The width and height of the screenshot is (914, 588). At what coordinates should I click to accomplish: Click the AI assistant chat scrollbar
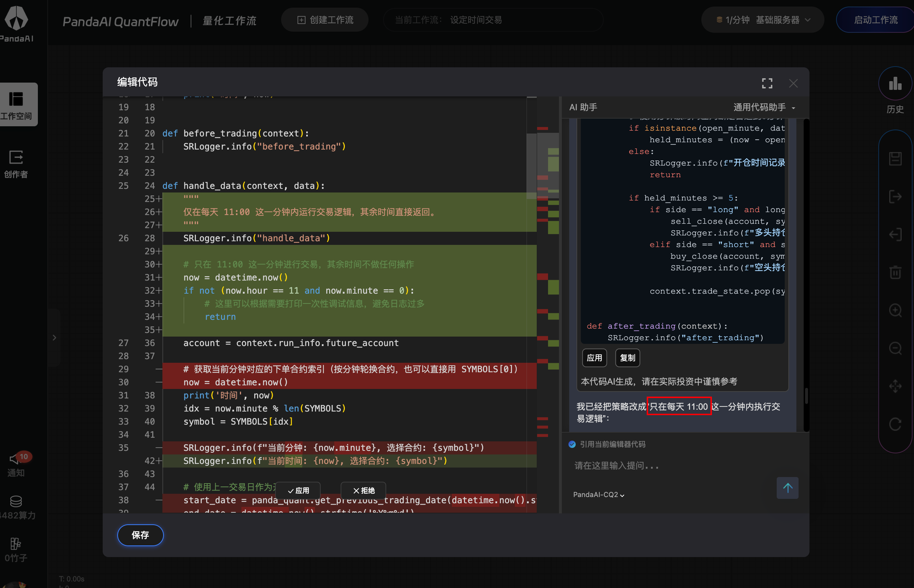806,396
